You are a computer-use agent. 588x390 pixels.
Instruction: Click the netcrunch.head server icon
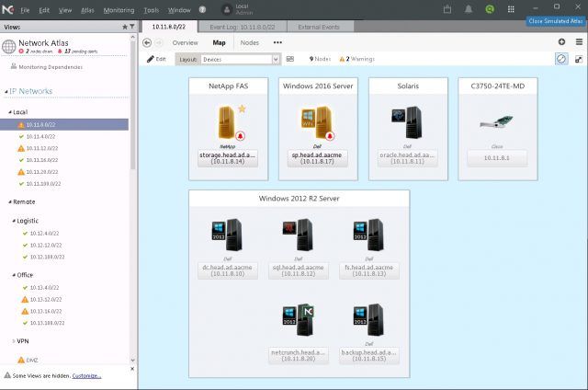[x=298, y=320]
